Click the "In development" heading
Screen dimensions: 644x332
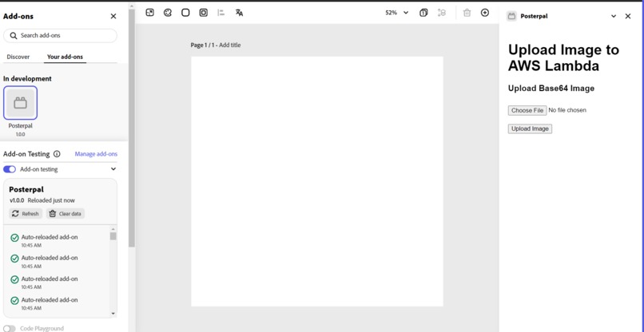tap(27, 78)
